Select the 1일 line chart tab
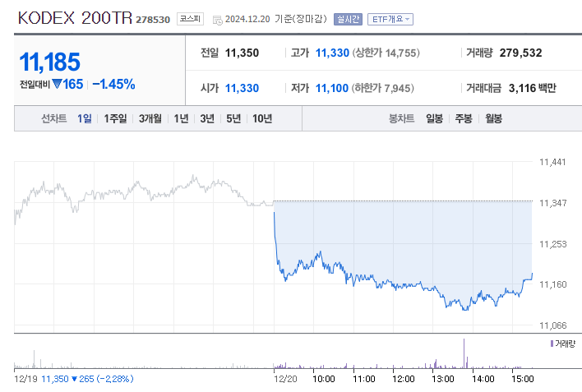The image size is (582, 392). pyautogui.click(x=84, y=118)
